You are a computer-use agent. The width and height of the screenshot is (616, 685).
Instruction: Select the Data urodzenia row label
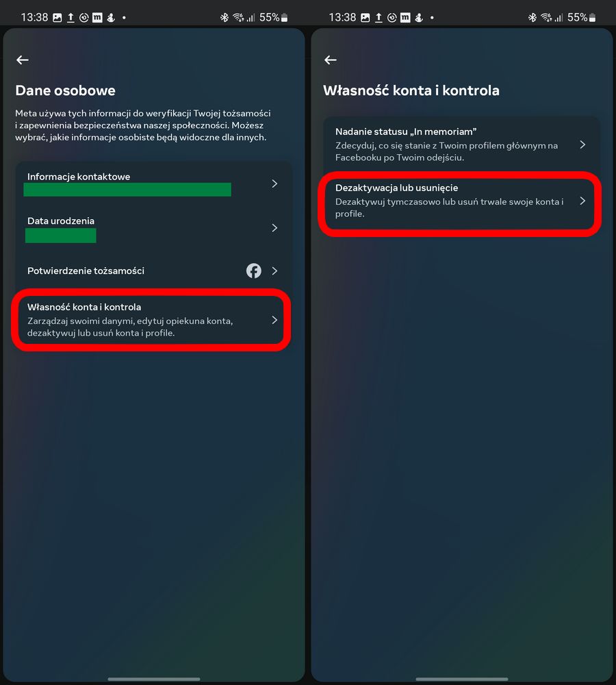coord(61,221)
